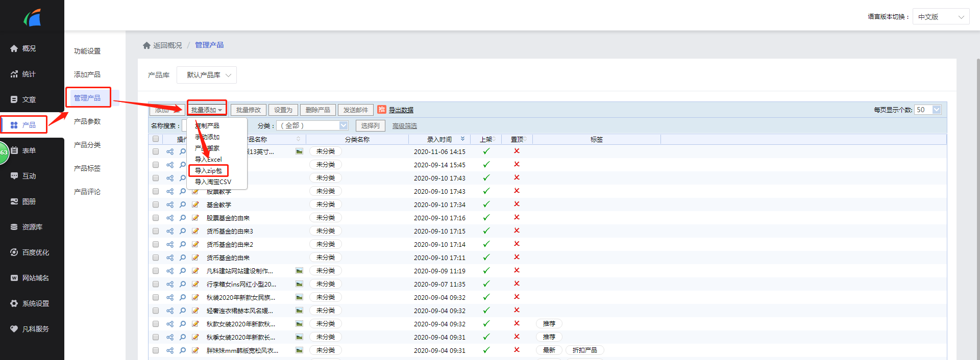Click the 发送邮件 button
Screen dimensions: 980x360
[x=356, y=110]
